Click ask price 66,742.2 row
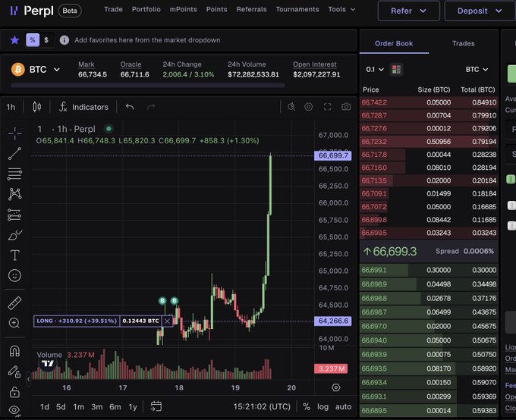Viewport: 516px width, 420px height. pyautogui.click(x=429, y=102)
